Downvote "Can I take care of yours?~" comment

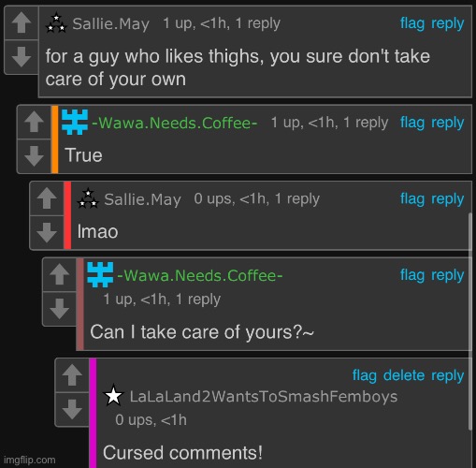(60, 308)
